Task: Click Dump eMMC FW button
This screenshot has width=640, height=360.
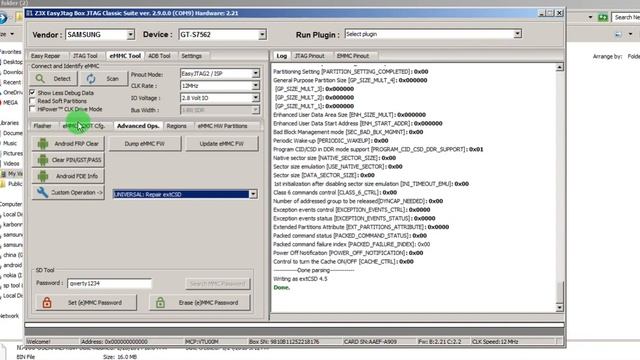Action: (144, 144)
